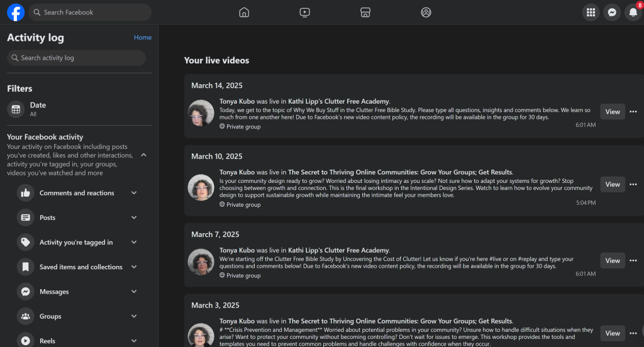This screenshot has height=347, width=644.
Task: Open more options for March 7 live video
Action: [x=633, y=260]
